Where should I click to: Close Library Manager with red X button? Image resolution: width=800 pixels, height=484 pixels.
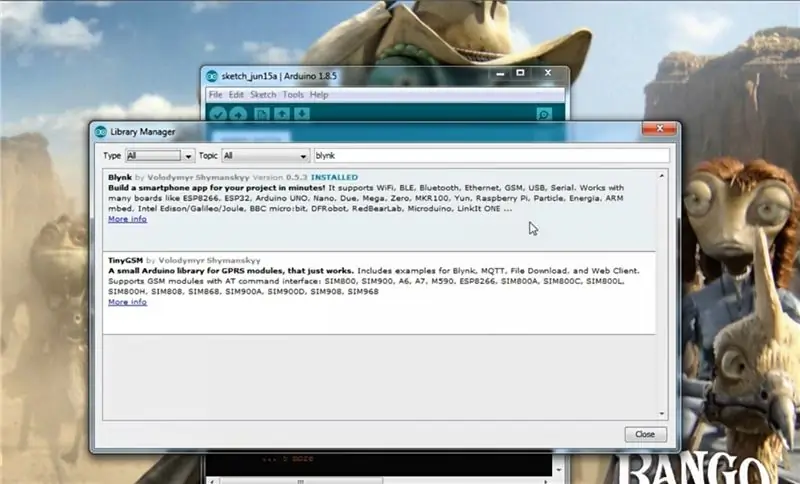(x=659, y=129)
